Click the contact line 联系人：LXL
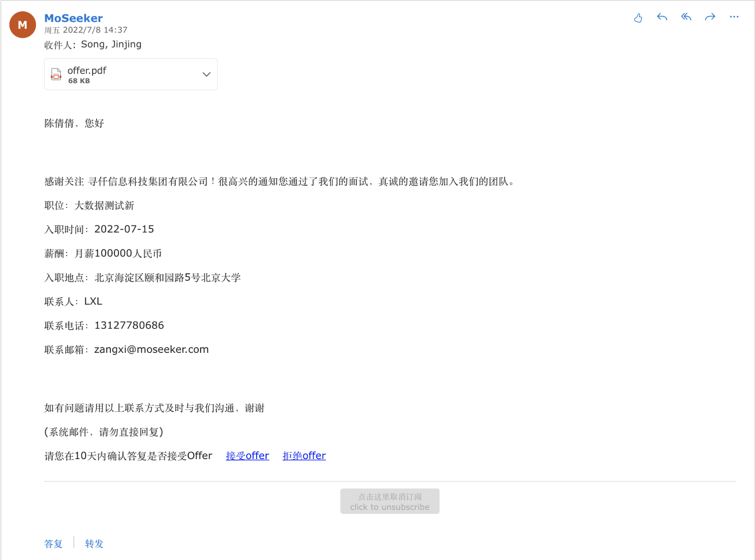 73,302
